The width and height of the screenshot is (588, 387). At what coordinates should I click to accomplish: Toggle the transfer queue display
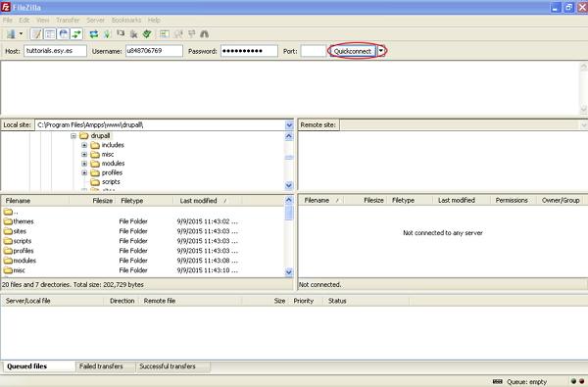click(76, 34)
